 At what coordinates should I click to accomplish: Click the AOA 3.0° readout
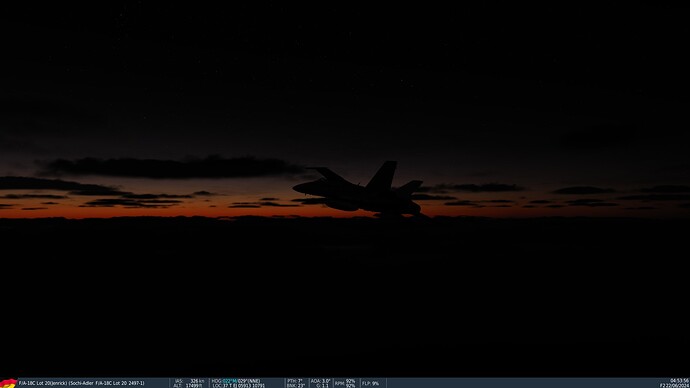[x=320, y=381]
